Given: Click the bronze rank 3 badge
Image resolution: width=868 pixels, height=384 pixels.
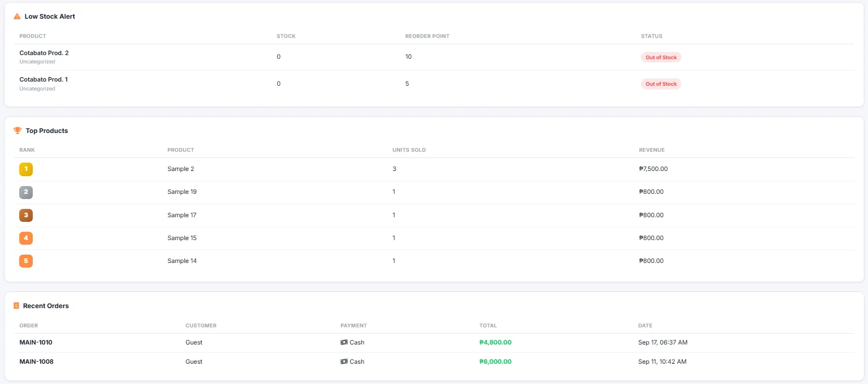Looking at the screenshot, I should click(x=26, y=215).
